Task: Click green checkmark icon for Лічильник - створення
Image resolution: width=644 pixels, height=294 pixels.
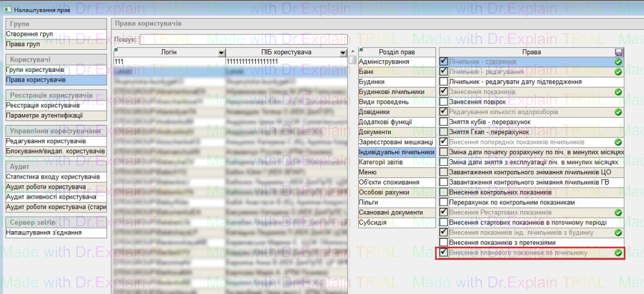Action: coord(618,62)
